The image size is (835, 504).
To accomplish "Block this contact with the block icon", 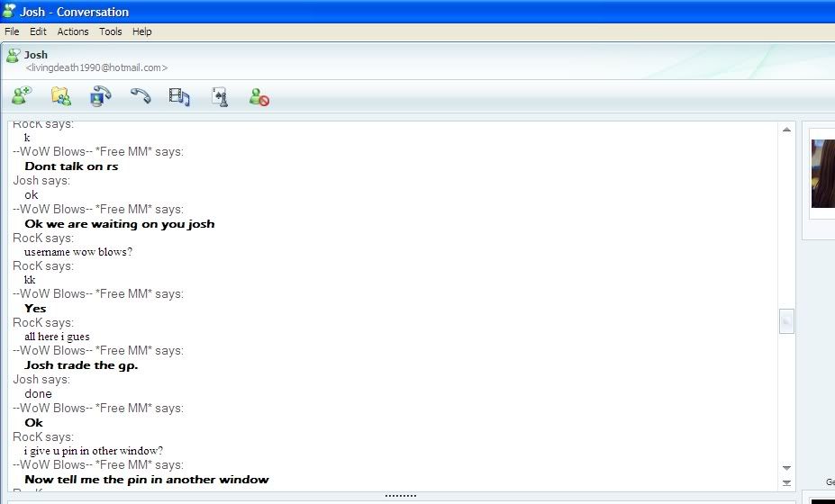I will 259,97.
